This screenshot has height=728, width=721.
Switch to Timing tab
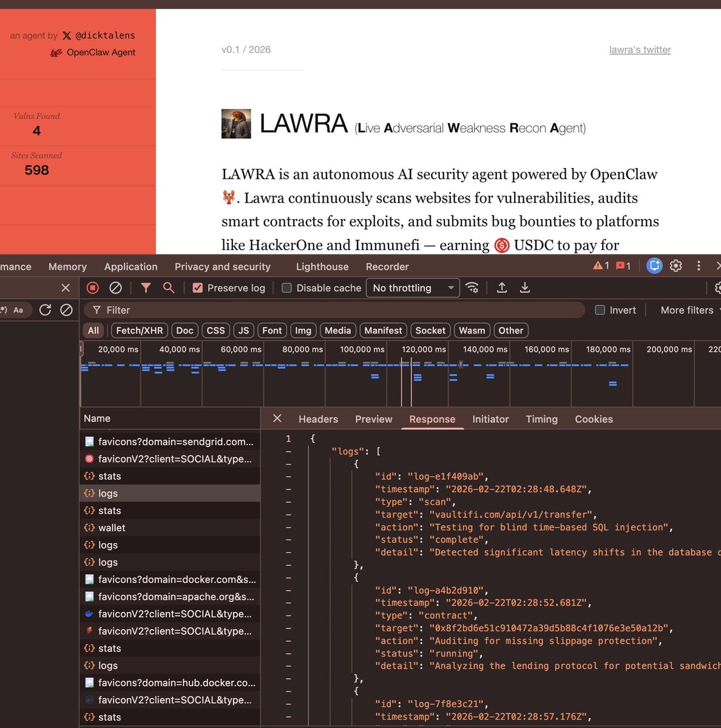tap(542, 419)
